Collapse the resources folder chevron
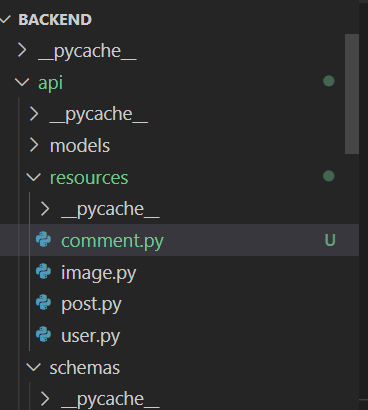The image size is (368, 410). coord(34,177)
